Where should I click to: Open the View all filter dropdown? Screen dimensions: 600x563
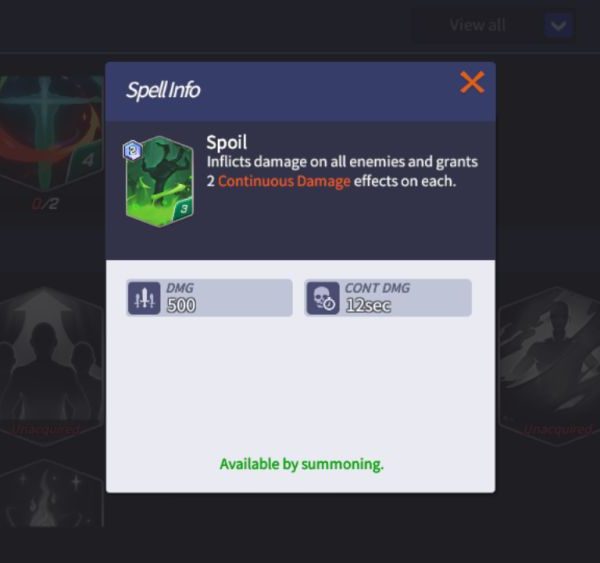[x=494, y=26]
